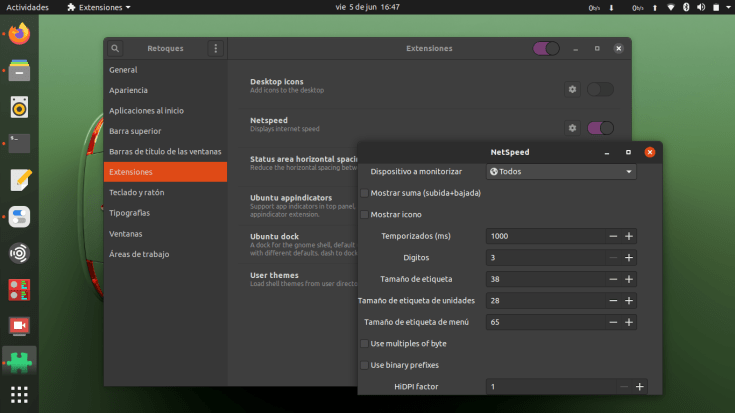Viewport: 735px width, 413px height.
Task: Increase Temporizados (ms) value with plus
Action: point(629,236)
